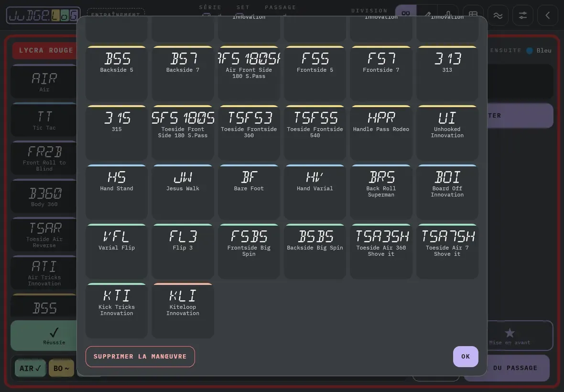Pick Toeside Air 7 Shove it

coord(447,251)
